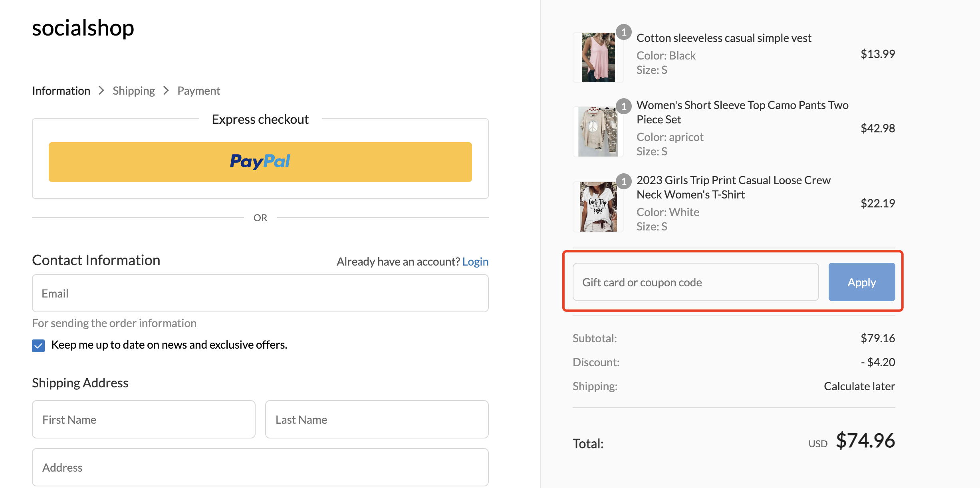Screen dimensions: 980x488
Task: Click the Gift card or coupon code field
Action: click(x=696, y=282)
